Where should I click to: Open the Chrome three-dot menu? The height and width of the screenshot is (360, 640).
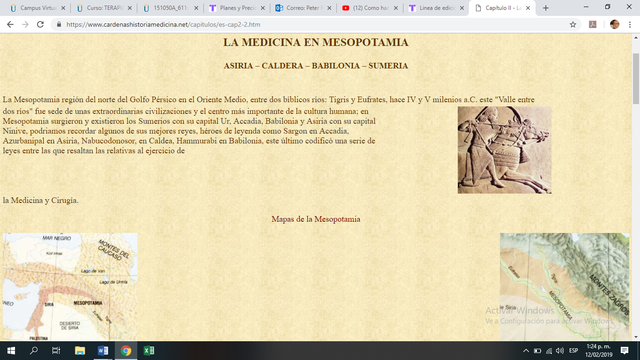pos(630,24)
